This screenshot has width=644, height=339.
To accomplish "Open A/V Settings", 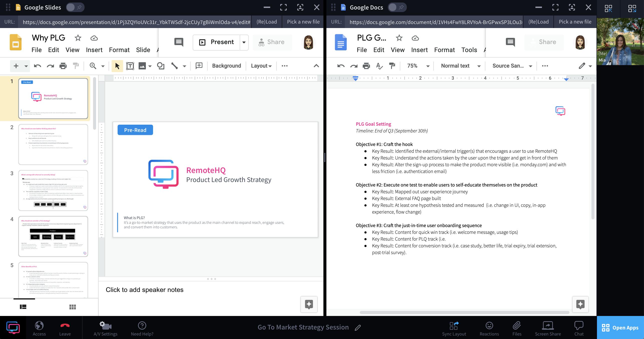I will click(x=105, y=328).
